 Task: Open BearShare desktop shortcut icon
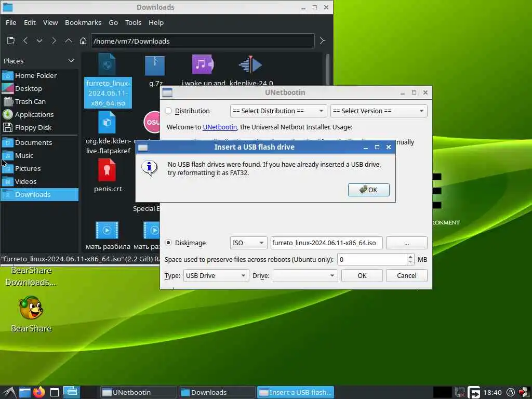[x=31, y=308]
